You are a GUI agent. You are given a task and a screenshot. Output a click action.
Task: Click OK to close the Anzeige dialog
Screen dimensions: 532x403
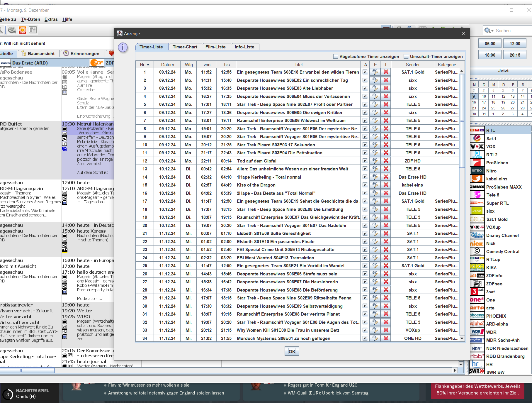coord(292,351)
